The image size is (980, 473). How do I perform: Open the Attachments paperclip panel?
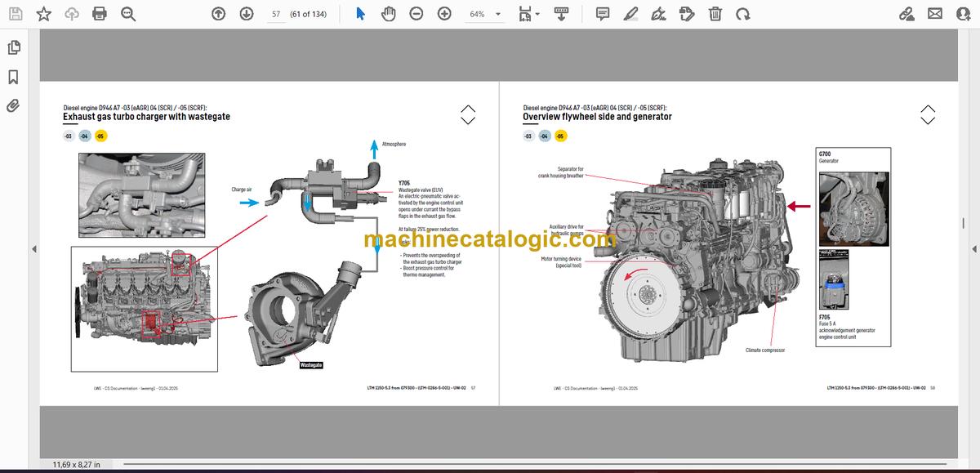coord(13,105)
